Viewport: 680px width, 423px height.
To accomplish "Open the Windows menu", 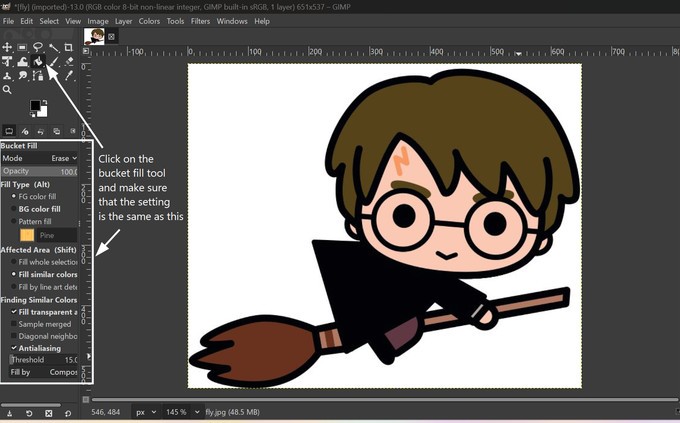I will [232, 21].
